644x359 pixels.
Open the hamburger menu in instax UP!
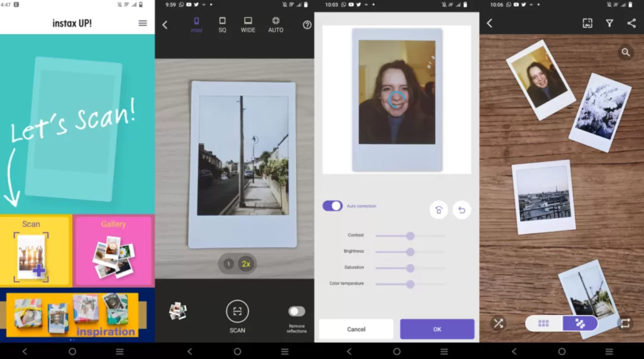pos(143,23)
